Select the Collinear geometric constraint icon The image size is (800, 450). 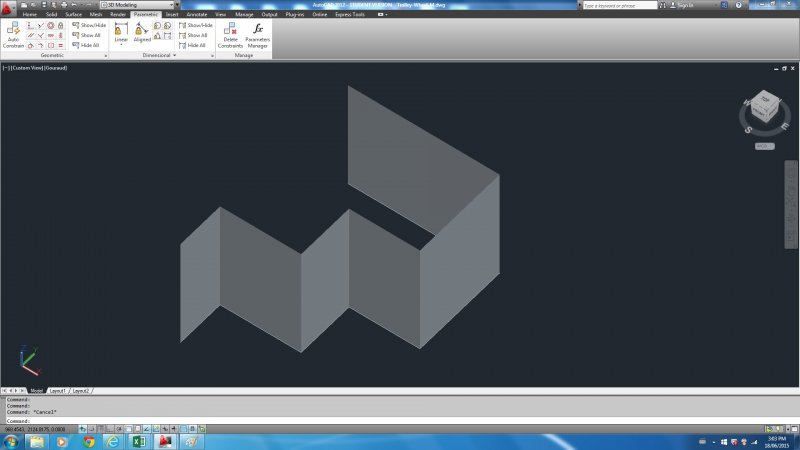click(40, 25)
